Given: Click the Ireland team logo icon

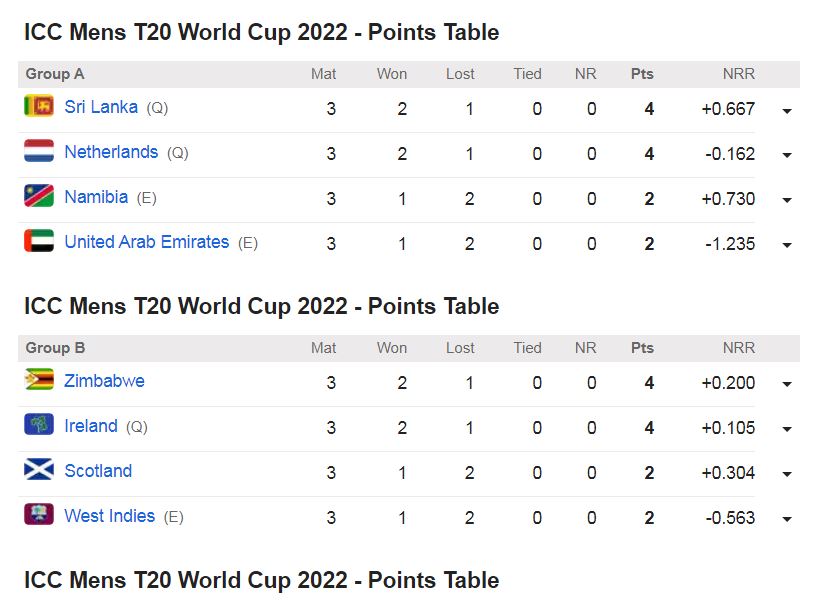Looking at the screenshot, I should point(39,426).
